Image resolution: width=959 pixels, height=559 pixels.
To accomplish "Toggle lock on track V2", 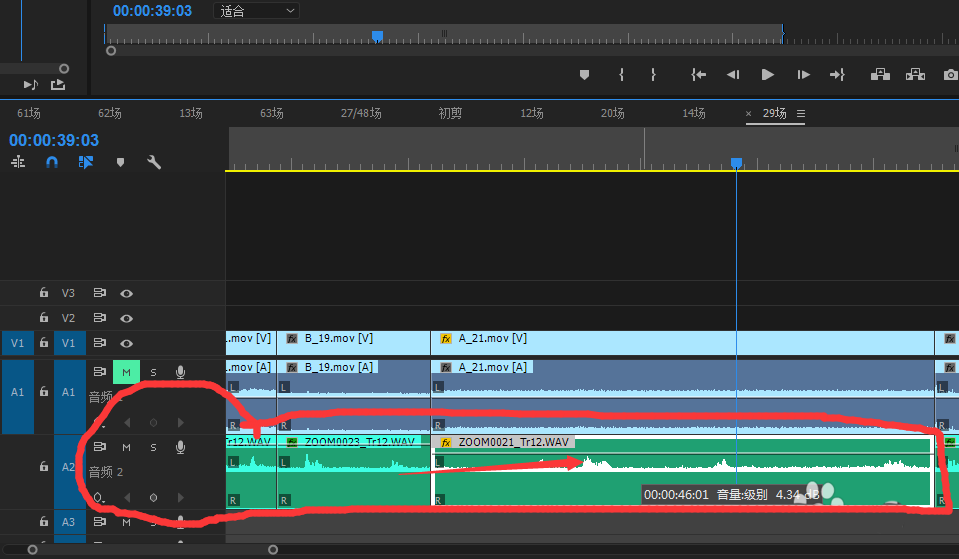I will (44, 318).
